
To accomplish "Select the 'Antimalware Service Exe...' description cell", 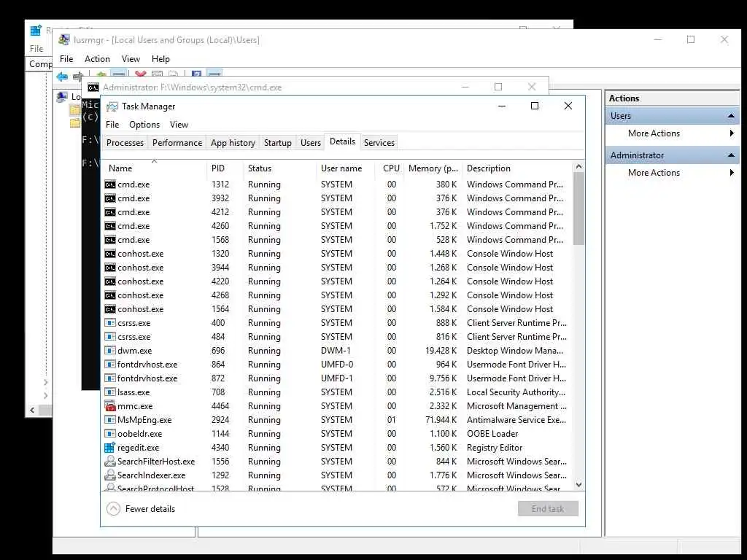I will (x=516, y=420).
